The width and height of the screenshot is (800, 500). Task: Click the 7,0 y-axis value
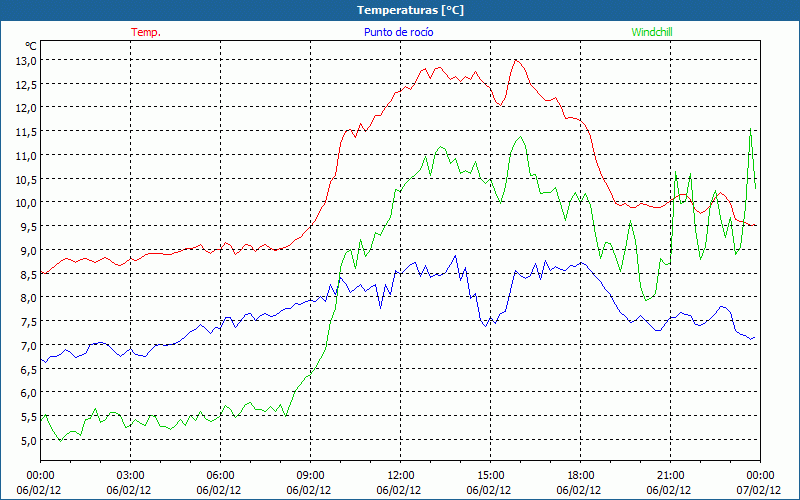coord(28,345)
